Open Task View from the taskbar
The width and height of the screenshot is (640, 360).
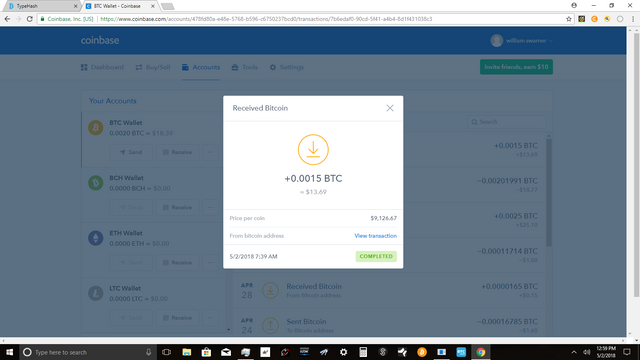[x=167, y=352]
